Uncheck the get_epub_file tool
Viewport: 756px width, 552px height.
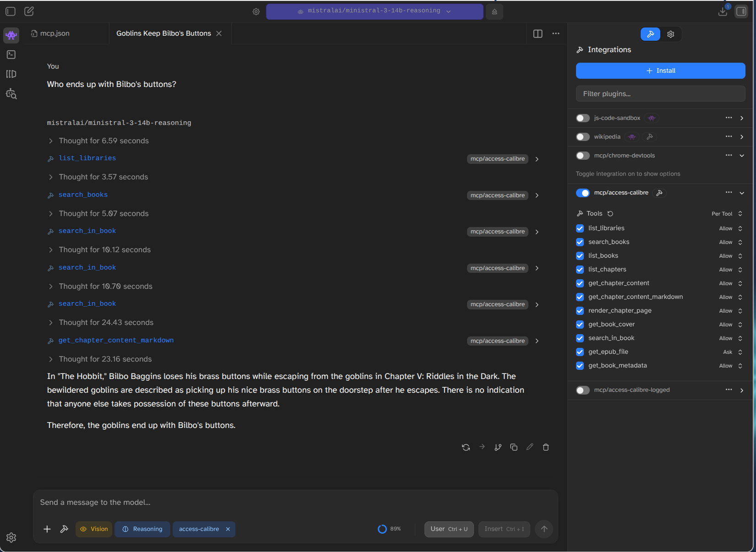click(x=580, y=352)
